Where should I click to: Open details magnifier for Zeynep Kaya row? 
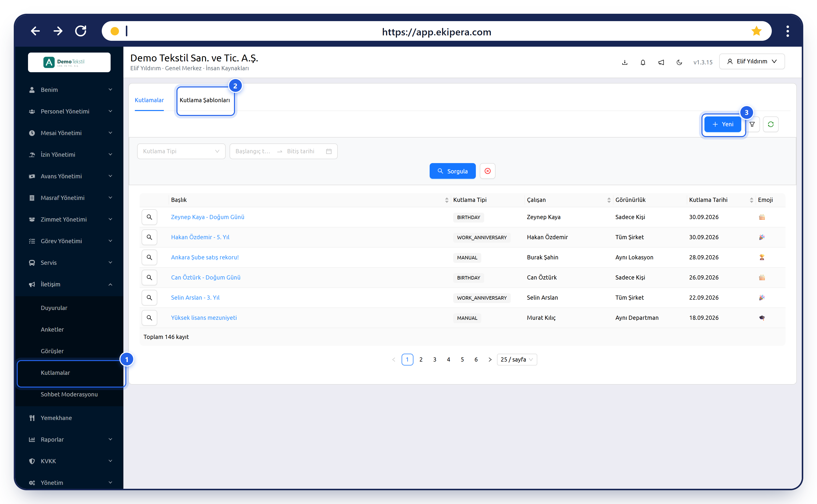[149, 217]
